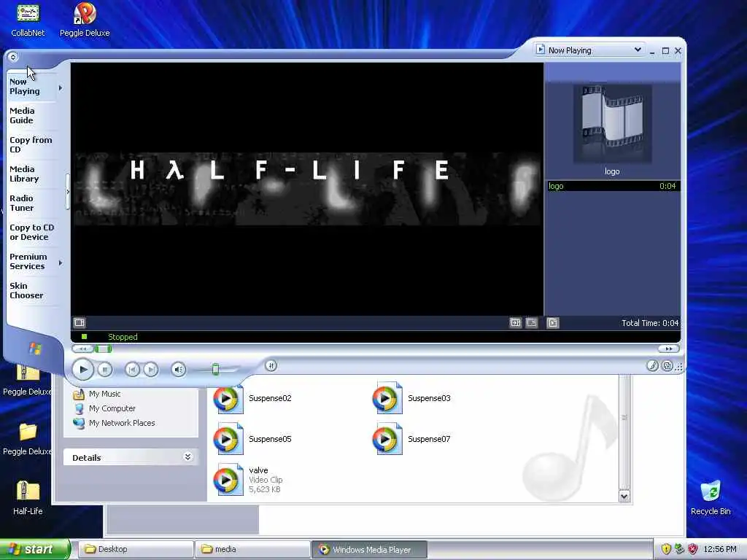Screen dimensions: 747x560
Task: Click the fast forward button on seek bar
Action: click(x=668, y=349)
